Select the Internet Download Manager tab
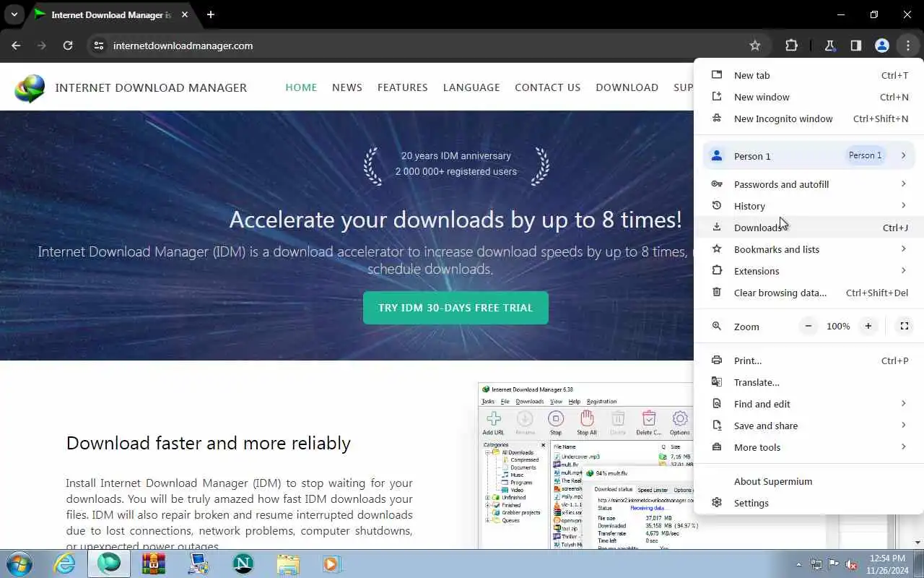Viewport: 924px width, 578px height. 112,14
